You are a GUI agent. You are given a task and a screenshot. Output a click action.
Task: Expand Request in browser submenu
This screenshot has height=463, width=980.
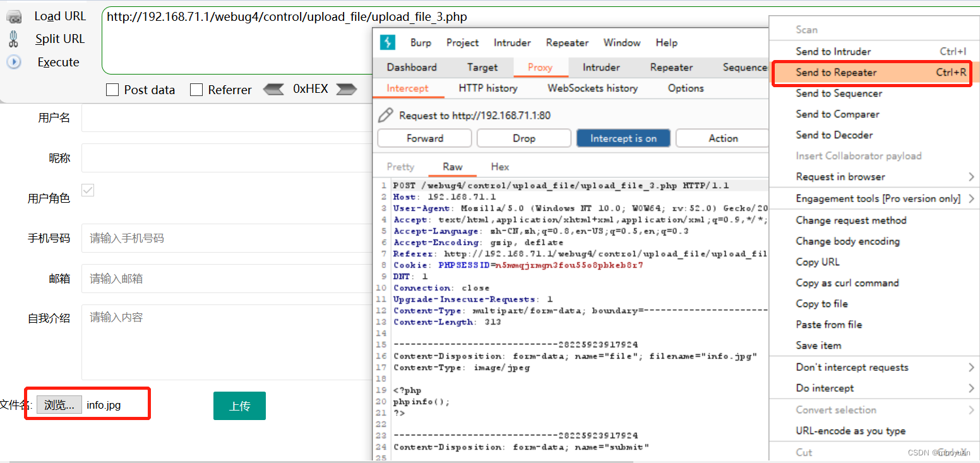[x=972, y=176]
